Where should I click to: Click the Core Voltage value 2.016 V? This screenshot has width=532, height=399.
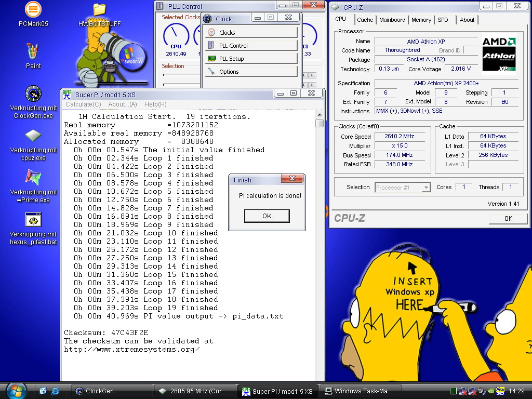coord(460,69)
